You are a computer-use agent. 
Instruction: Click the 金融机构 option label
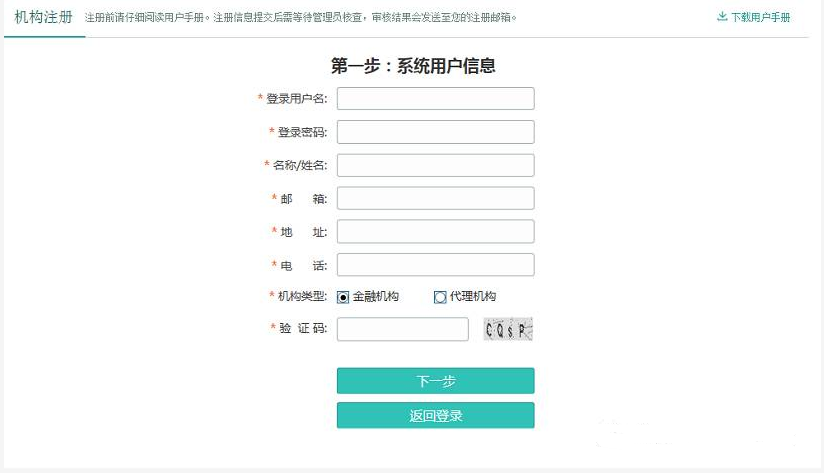tap(375, 296)
